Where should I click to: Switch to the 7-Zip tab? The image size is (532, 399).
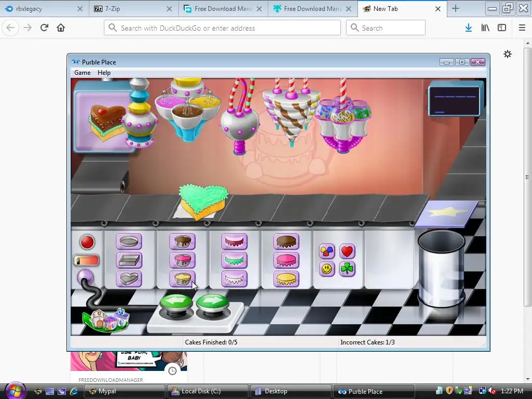[x=134, y=9]
